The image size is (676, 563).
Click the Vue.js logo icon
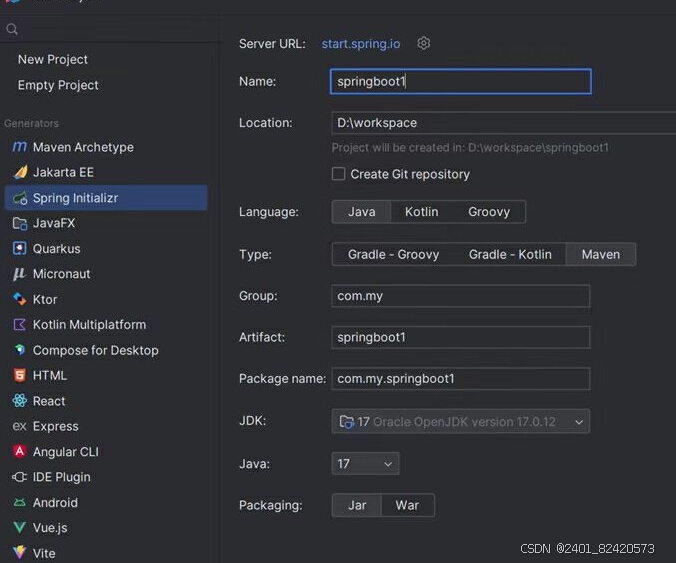[19, 528]
